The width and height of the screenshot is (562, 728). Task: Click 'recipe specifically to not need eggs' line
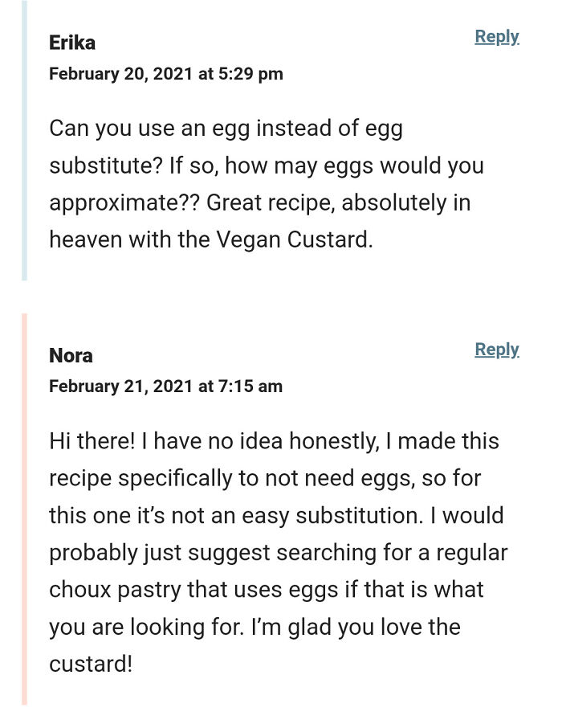coord(265,479)
